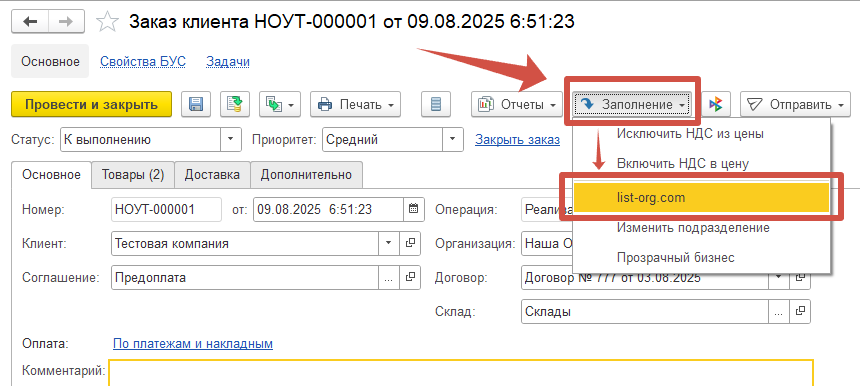Viewport: 860px width, 386px height.
Task: Go back with the left arrow button
Action: (x=30, y=22)
